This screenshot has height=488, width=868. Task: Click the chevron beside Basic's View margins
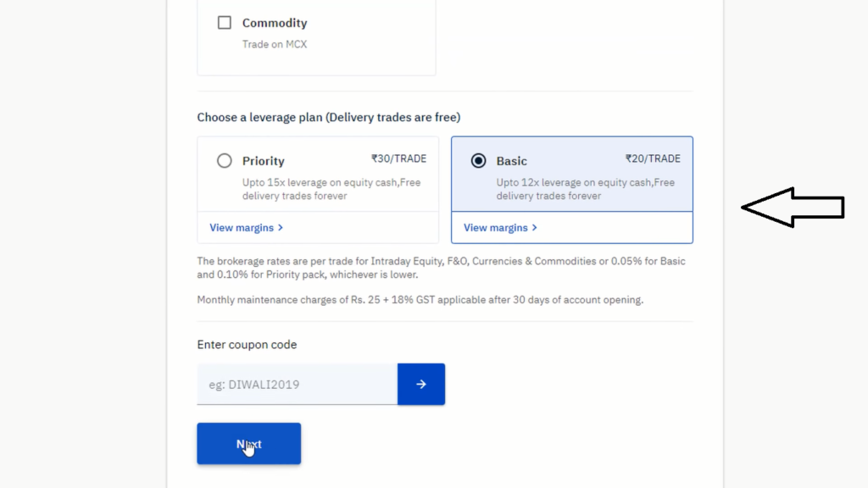pos(535,227)
